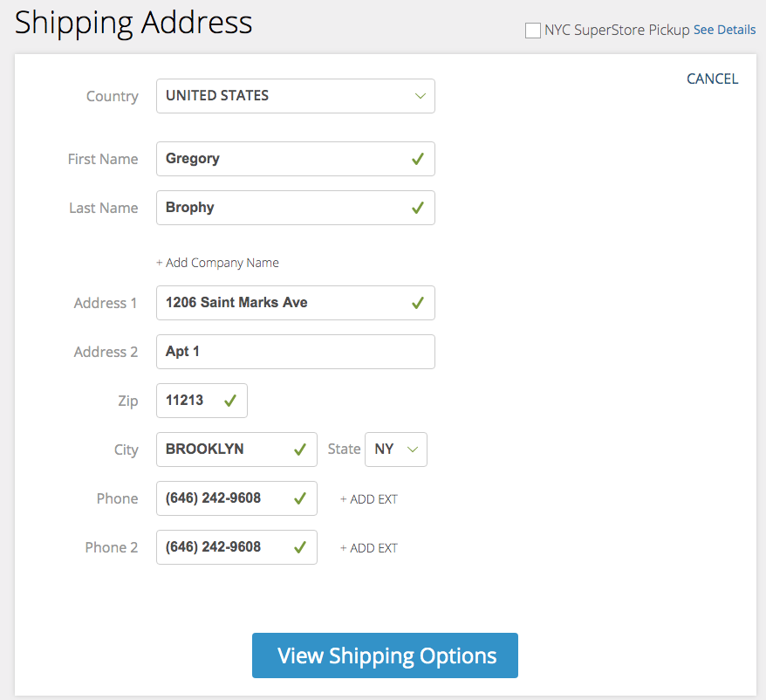Add extension for the first Phone number

click(x=369, y=499)
